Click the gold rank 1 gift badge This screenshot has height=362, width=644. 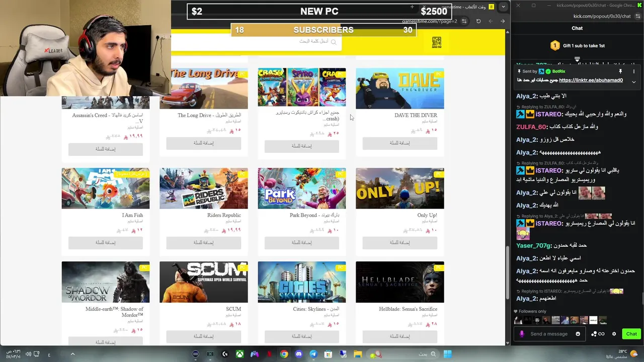[554, 46]
